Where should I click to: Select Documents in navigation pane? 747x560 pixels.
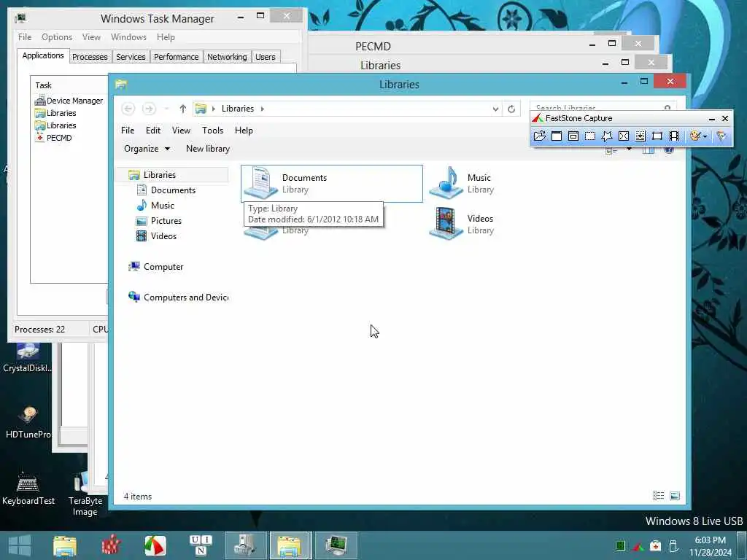point(173,190)
